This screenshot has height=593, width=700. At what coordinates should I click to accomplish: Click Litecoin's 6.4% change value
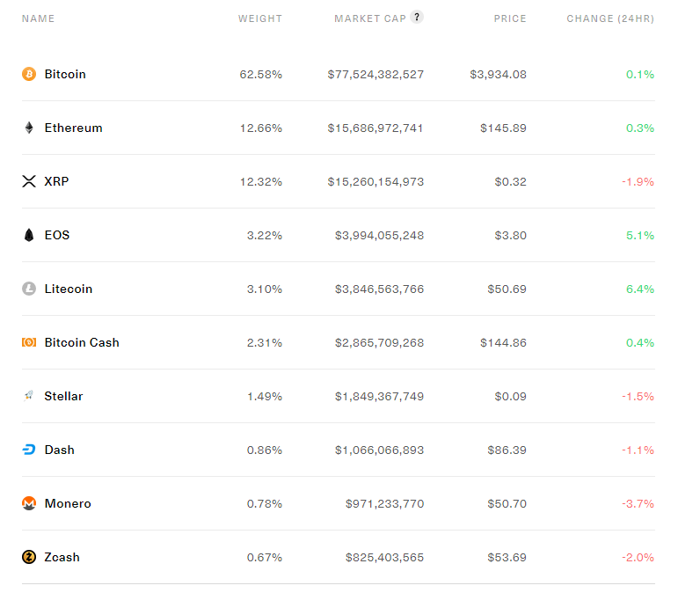pos(640,289)
